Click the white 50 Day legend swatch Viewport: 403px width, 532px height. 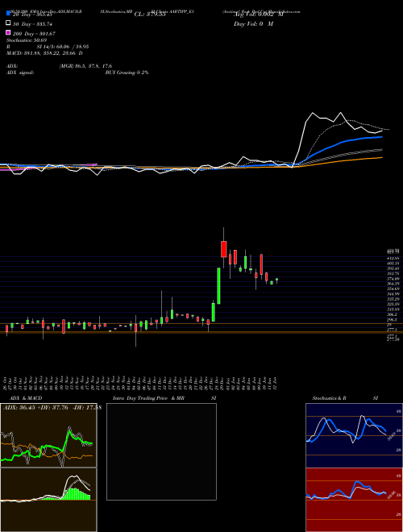pyautogui.click(x=8, y=23)
